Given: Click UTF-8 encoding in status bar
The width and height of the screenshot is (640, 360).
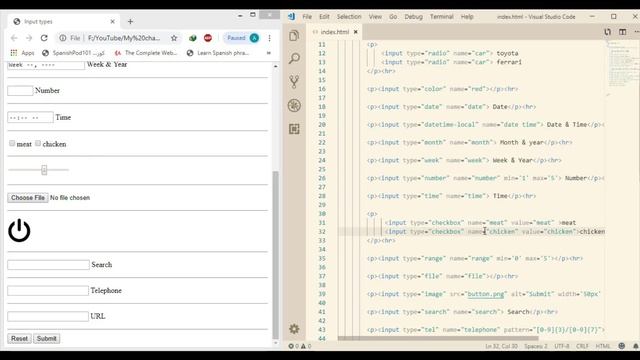Looking at the screenshot, I should (562, 346).
